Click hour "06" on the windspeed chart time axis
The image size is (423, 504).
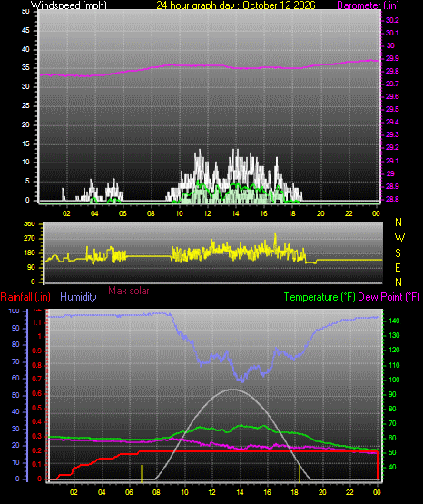click(x=123, y=213)
